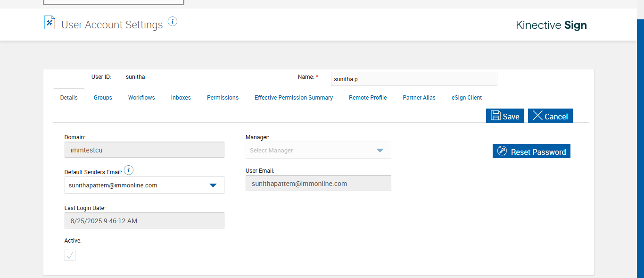Select the Inboxes tab
This screenshot has width=644, height=278.
181,98
